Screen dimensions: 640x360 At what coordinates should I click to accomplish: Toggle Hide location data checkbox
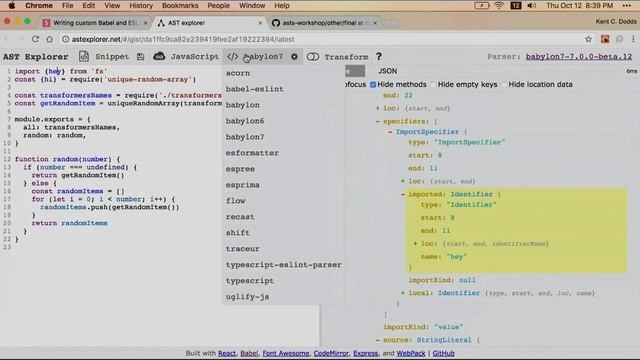pos(504,84)
